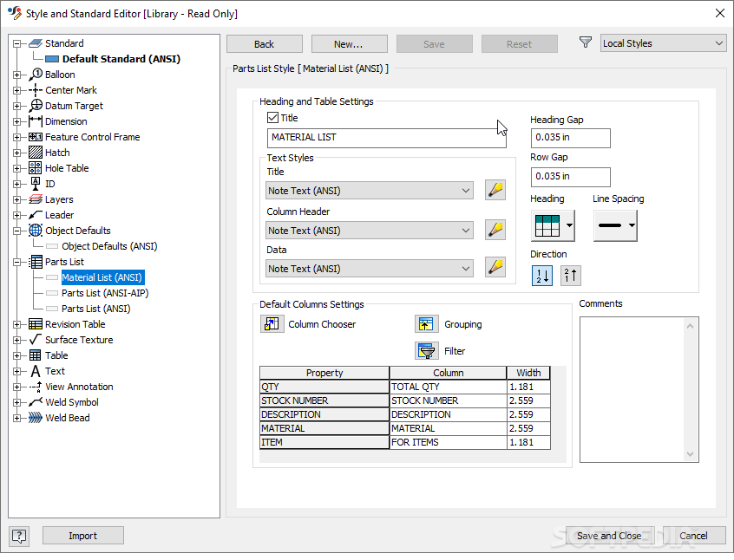Click the Import button
The width and height of the screenshot is (734, 560).
(x=82, y=536)
